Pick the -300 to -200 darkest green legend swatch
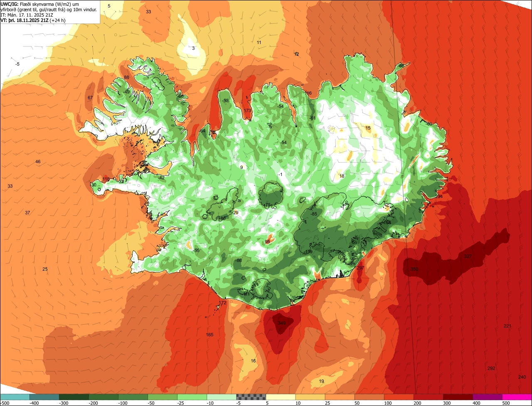This screenshot has height=406, width=532. pos(74,397)
